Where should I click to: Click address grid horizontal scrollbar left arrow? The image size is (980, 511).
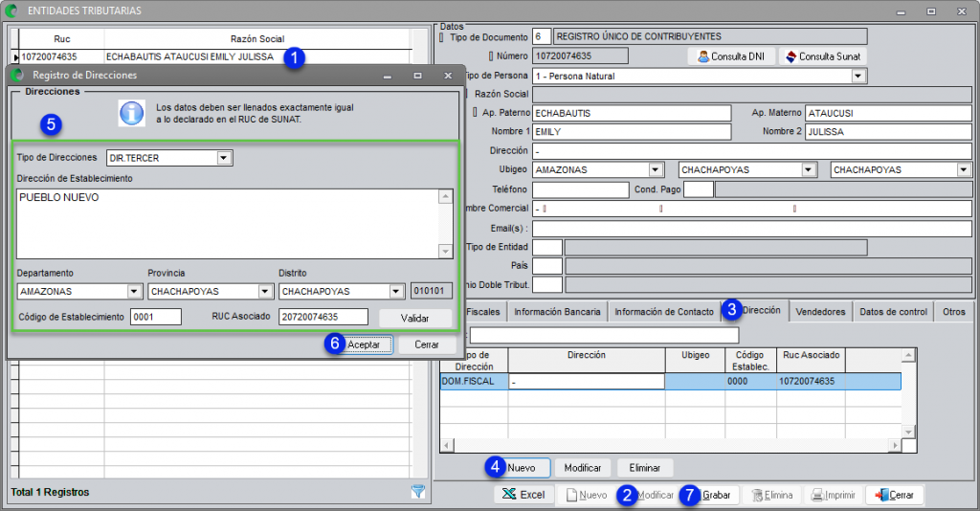[x=446, y=445]
